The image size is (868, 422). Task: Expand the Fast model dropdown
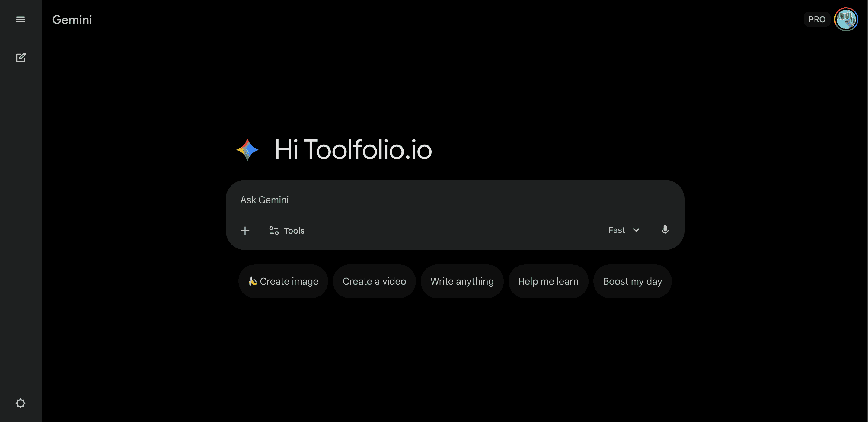click(x=624, y=230)
